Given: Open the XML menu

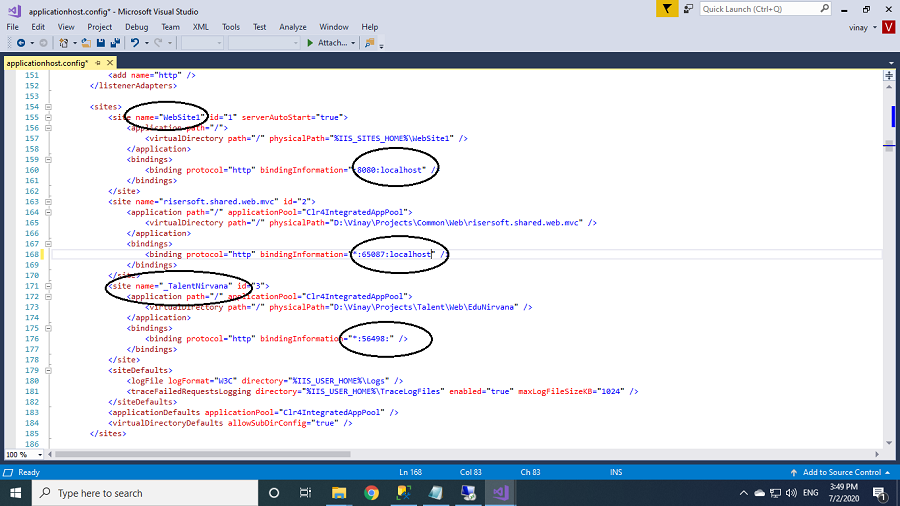Looking at the screenshot, I should (x=200, y=27).
